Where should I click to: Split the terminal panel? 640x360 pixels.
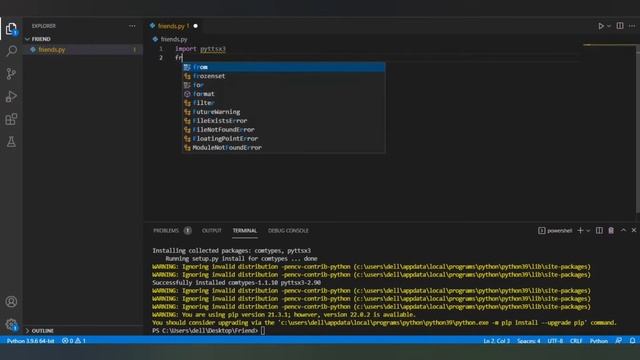tap(599, 231)
